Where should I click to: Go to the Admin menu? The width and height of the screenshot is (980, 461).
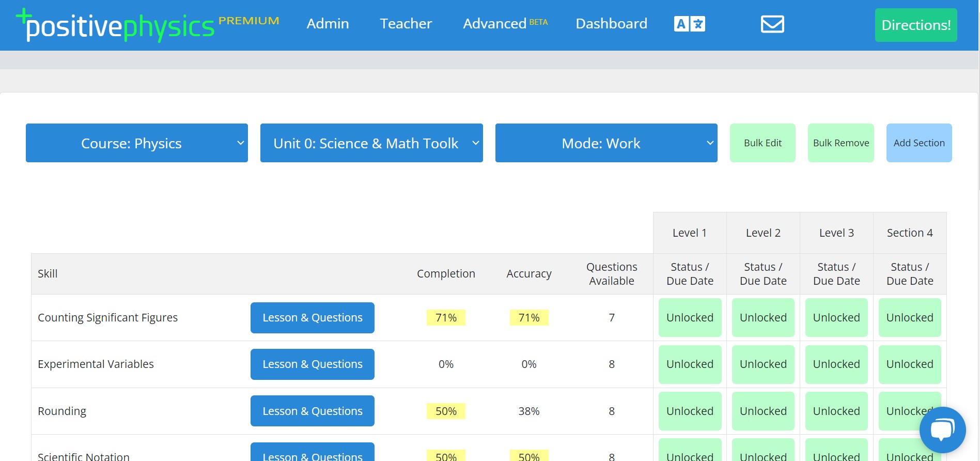(328, 24)
